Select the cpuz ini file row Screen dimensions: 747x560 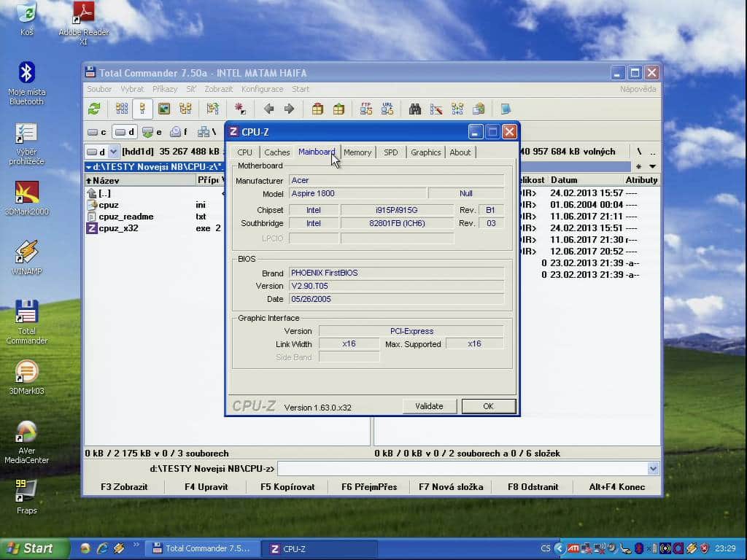click(x=154, y=205)
